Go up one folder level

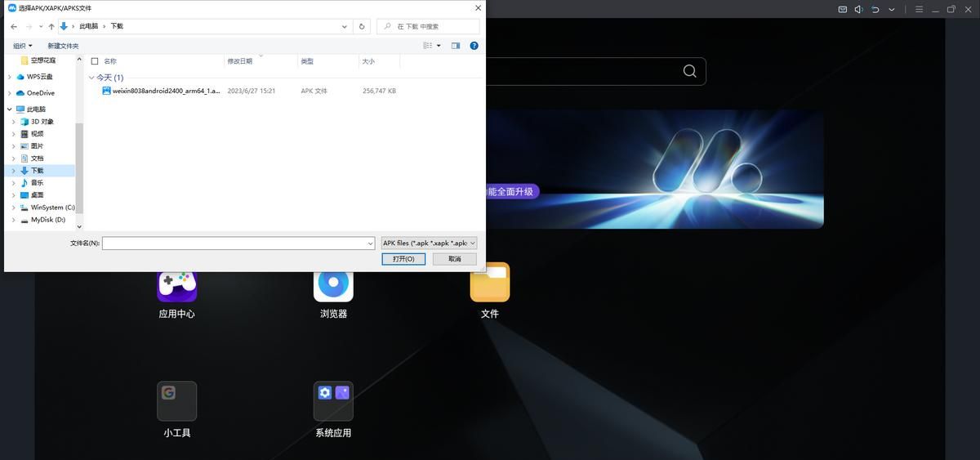tap(51, 26)
